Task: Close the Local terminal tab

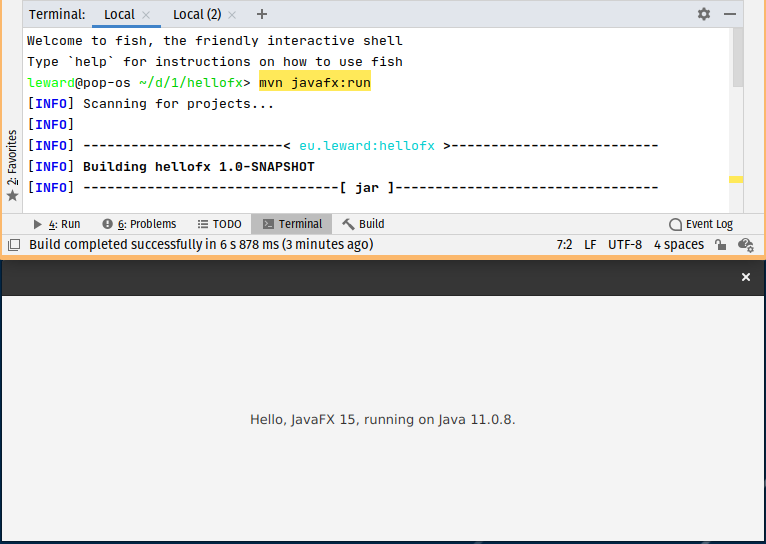Action: [x=146, y=15]
